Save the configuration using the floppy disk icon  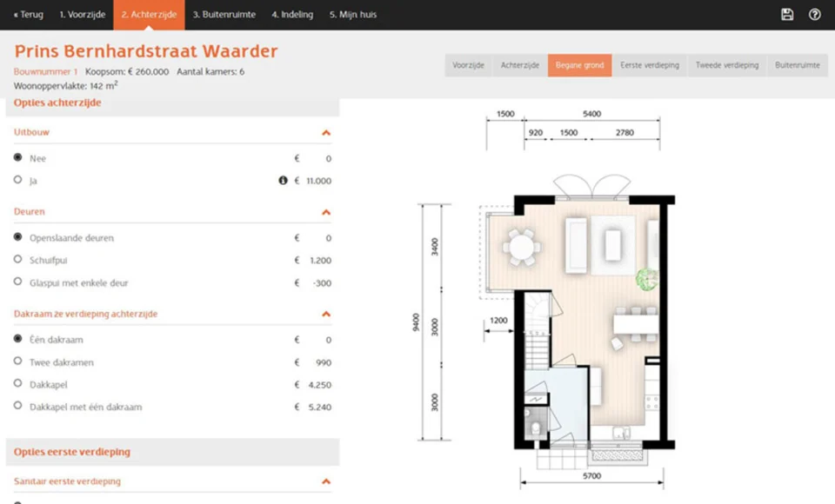pos(787,15)
